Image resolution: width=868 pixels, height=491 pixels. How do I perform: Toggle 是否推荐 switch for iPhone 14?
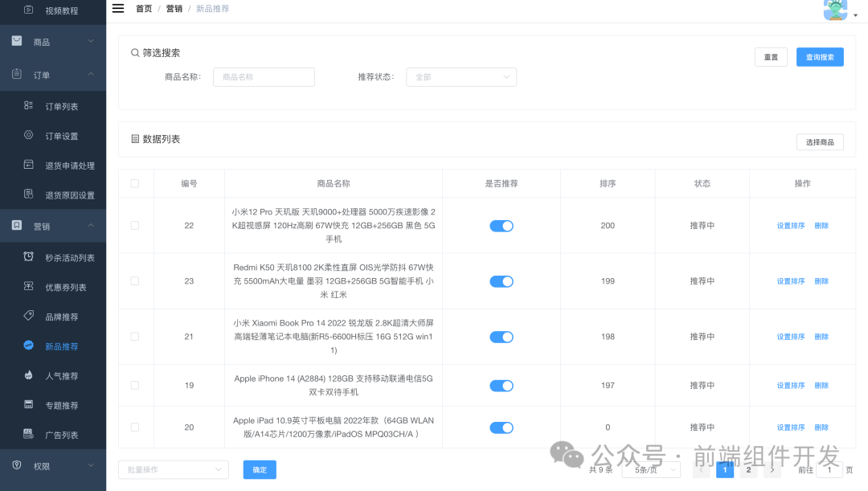point(502,385)
